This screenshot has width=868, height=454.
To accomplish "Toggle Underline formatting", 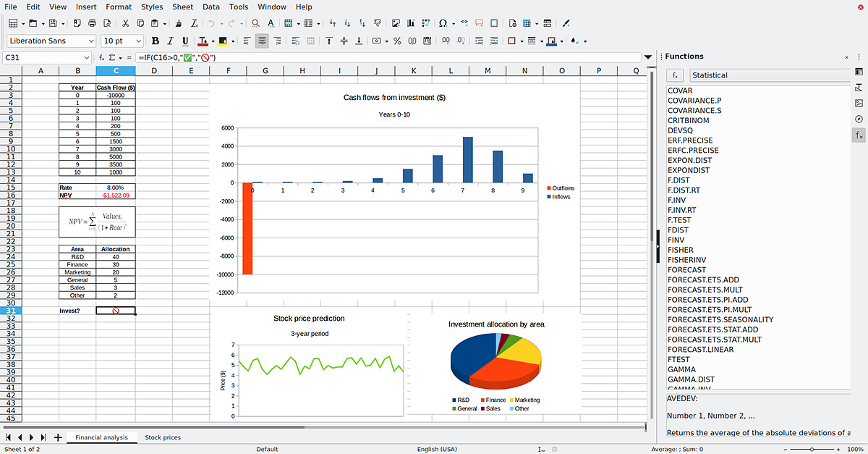I will click(186, 41).
